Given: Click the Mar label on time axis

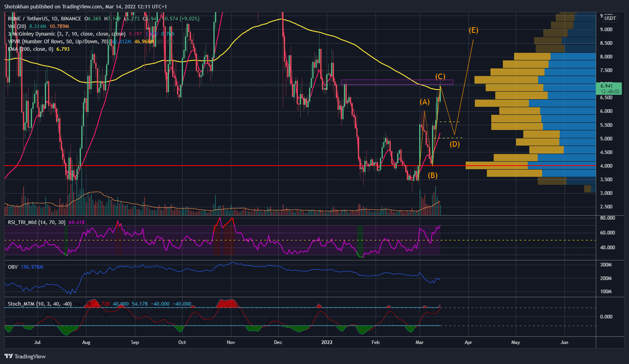Looking at the screenshot, I should tap(420, 342).
